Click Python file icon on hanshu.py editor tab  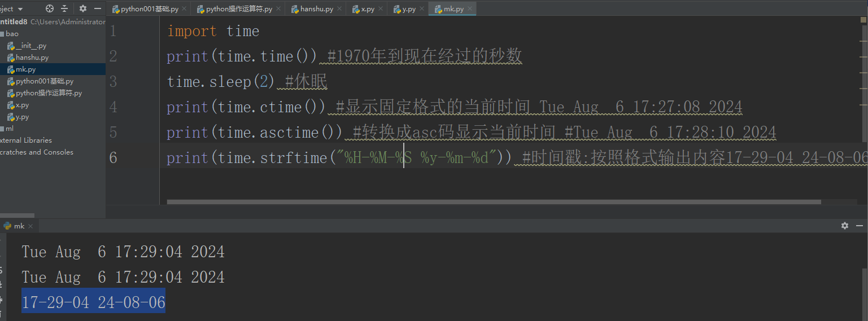tap(295, 9)
